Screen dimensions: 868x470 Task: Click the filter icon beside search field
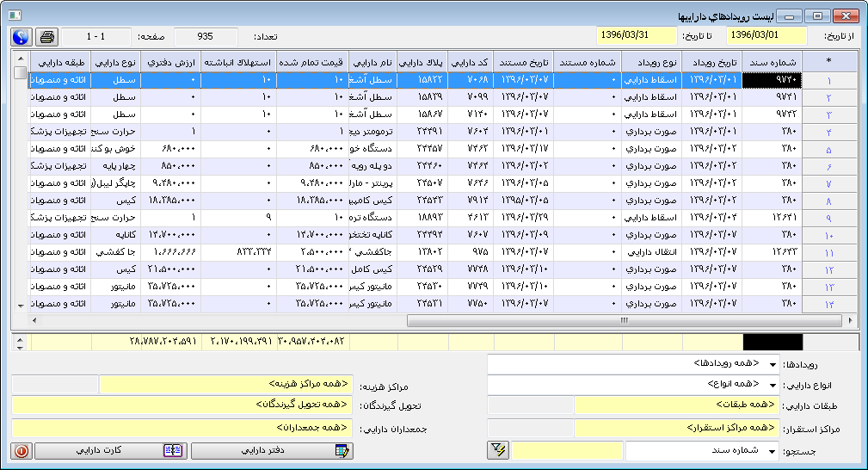[x=497, y=449]
